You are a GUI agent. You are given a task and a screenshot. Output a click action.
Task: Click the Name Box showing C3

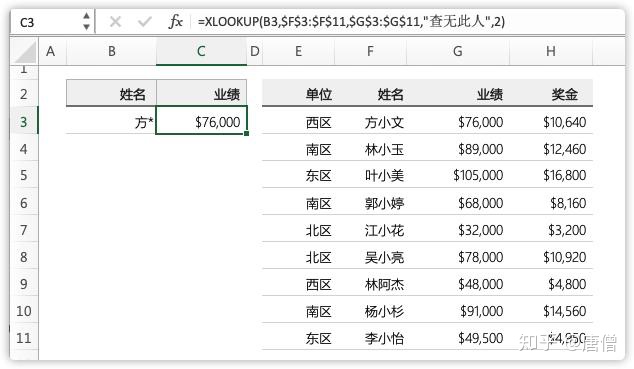(x=46, y=22)
